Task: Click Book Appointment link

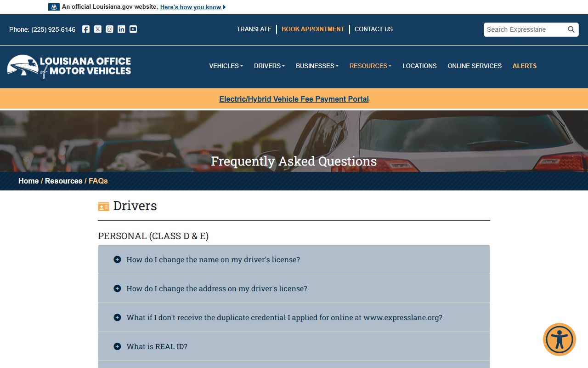Action: [313, 29]
